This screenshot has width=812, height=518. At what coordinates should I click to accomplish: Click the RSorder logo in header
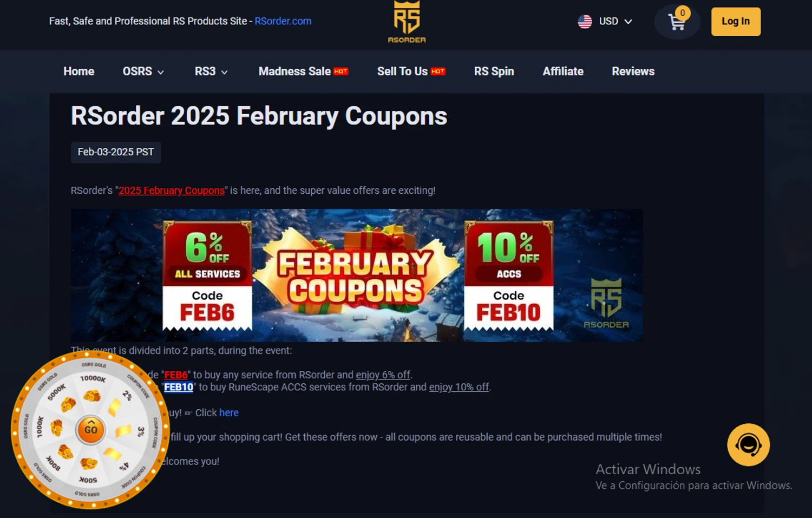click(x=407, y=22)
